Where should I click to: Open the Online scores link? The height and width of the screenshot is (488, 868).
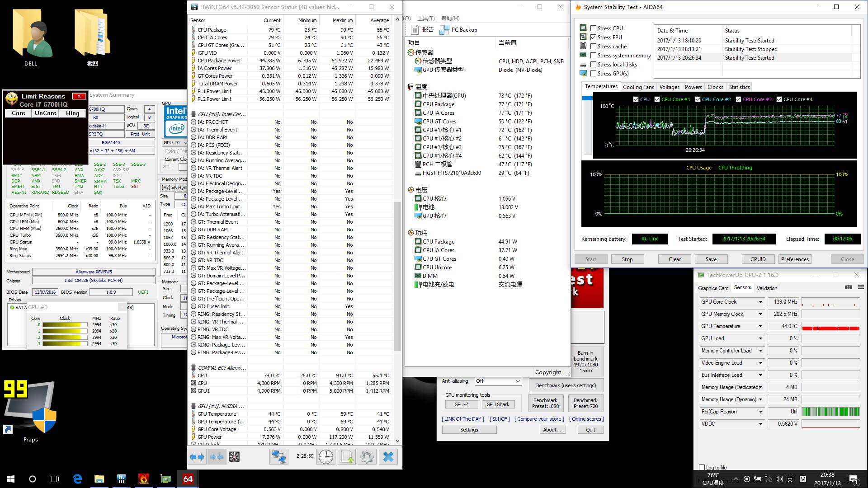pos(586,419)
